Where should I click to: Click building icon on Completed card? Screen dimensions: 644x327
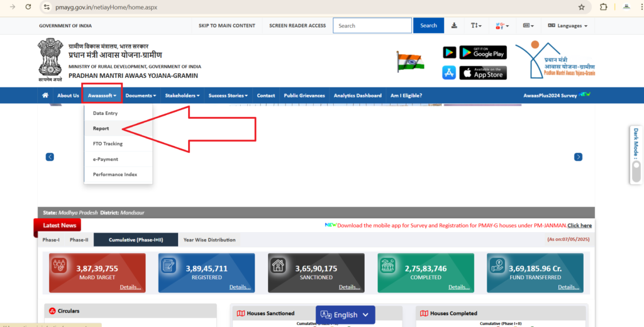(387, 265)
